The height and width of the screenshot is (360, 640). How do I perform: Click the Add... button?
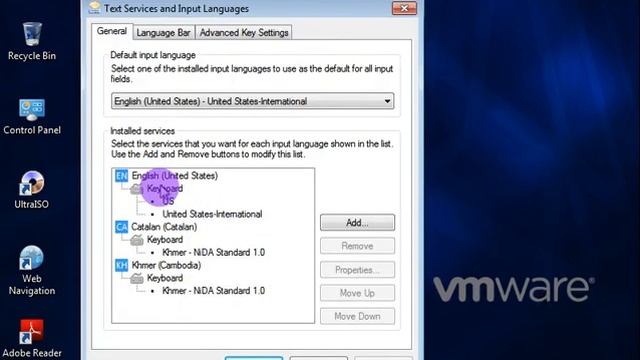tap(357, 222)
